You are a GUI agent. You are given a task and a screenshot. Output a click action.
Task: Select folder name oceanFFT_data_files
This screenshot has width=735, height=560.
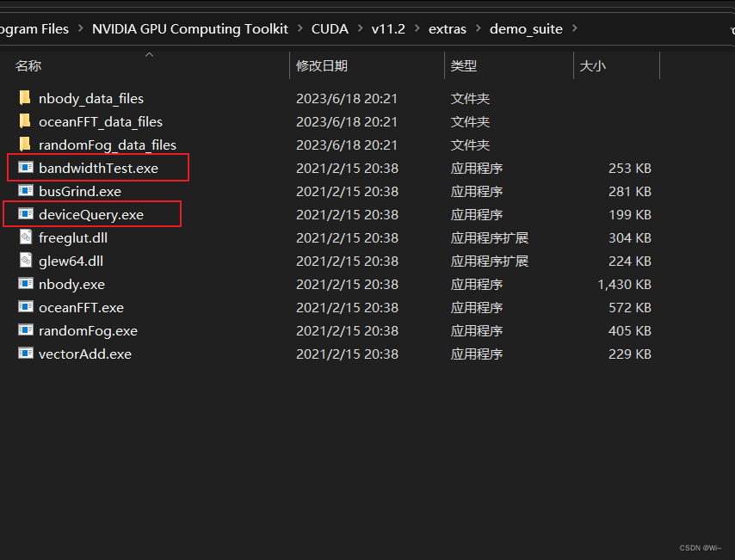101,122
